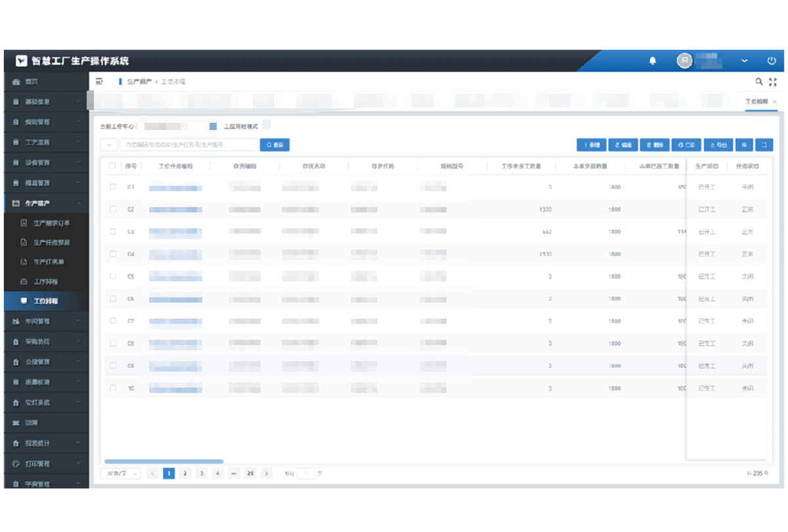
Task: Open the 10条/页 page size dropdown
Action: point(120,473)
